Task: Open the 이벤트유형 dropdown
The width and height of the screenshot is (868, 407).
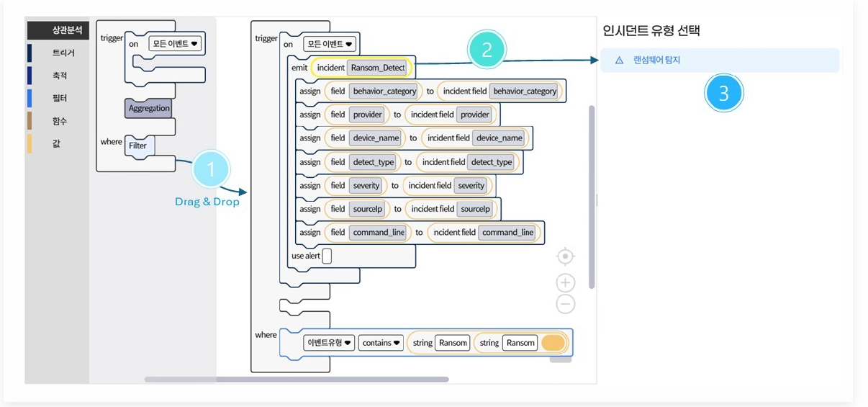Action: coord(329,343)
